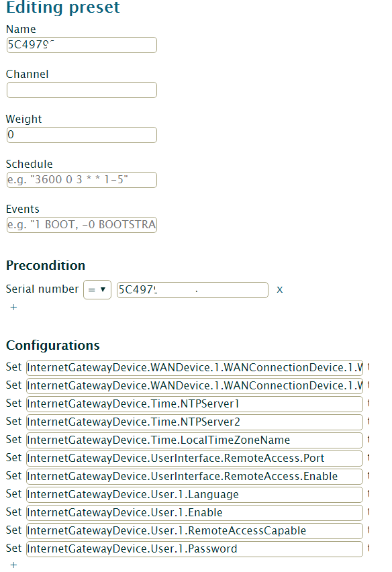This screenshot has height=572, width=392.
Task: Click the LocalTimeZoneName parameter field
Action: pyautogui.click(x=195, y=440)
